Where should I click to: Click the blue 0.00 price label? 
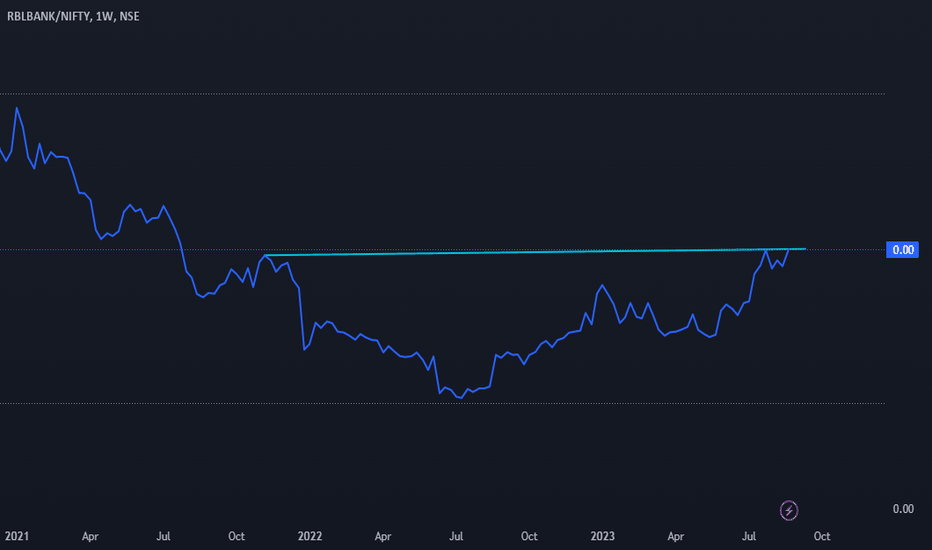[x=902, y=250]
